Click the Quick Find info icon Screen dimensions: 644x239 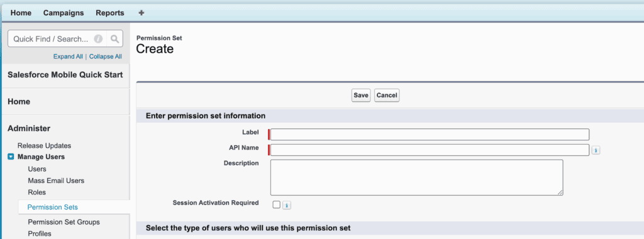coord(97,39)
